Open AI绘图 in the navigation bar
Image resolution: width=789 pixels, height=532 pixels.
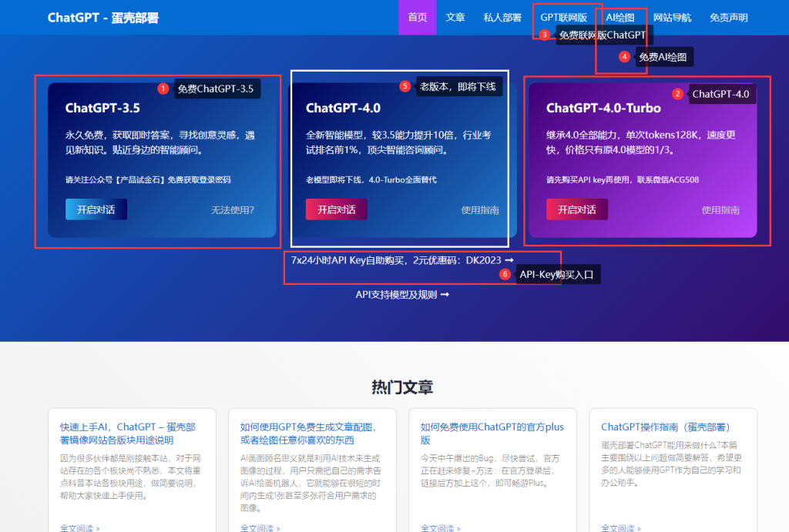click(620, 18)
